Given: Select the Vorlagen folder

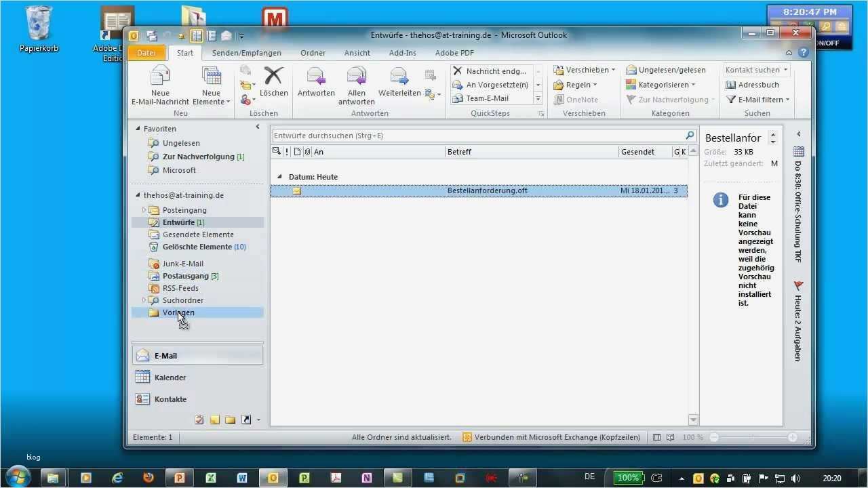Looking at the screenshot, I should click(x=178, y=312).
